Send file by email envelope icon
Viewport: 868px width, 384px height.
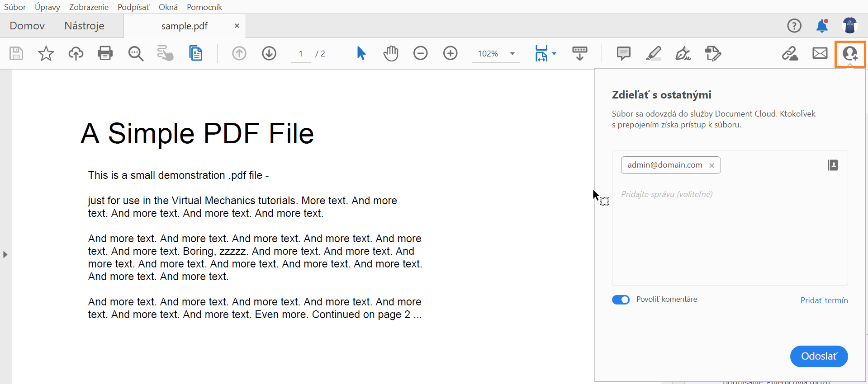click(x=820, y=53)
